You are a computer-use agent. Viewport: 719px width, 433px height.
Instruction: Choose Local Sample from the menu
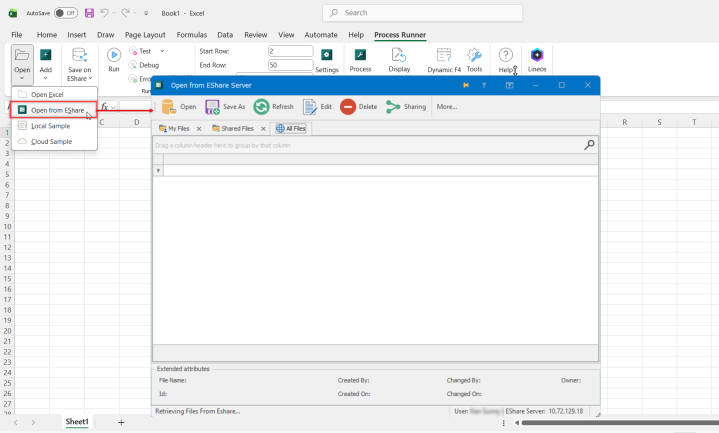click(55, 126)
